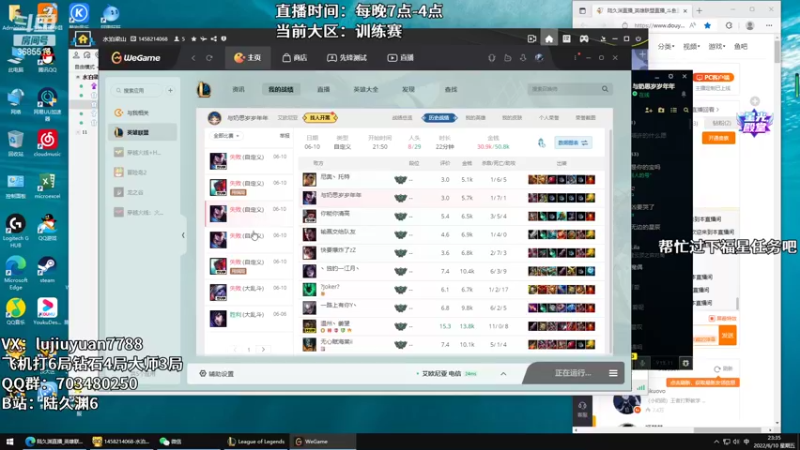This screenshot has height=450, width=800.
Task: Open Logitech G HUB desktop icon
Action: (16, 231)
